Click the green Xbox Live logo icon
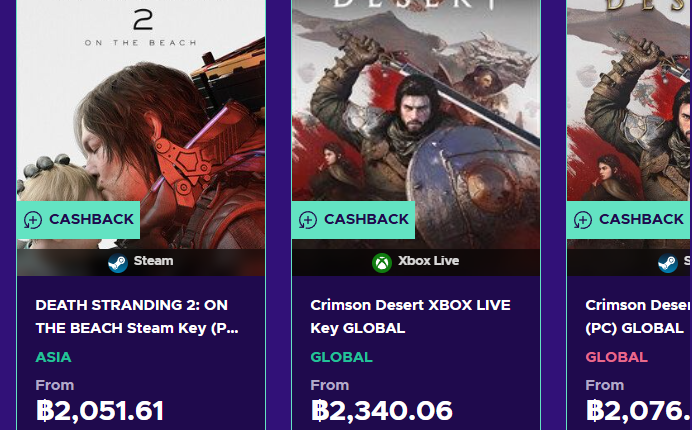Viewport: 692px width, 430px height. coord(382,262)
